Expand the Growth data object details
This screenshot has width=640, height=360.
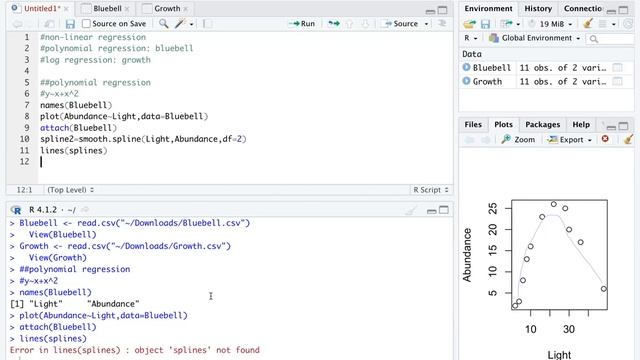tap(467, 81)
